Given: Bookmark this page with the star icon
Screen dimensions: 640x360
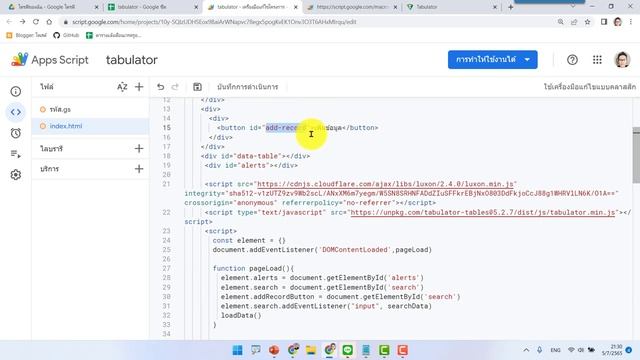Looking at the screenshot, I should [x=587, y=22].
